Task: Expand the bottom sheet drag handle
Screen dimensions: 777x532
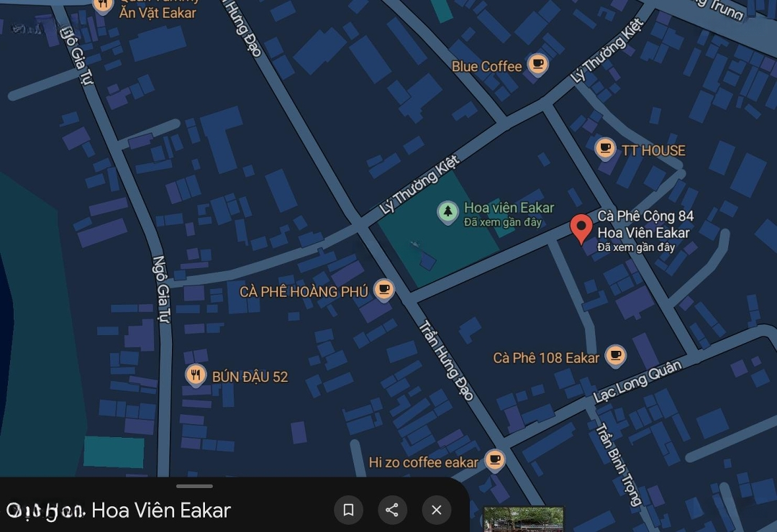Action: 194,487
